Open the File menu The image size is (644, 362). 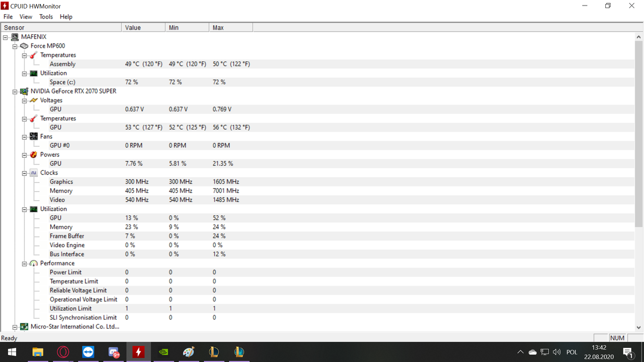coord(8,17)
